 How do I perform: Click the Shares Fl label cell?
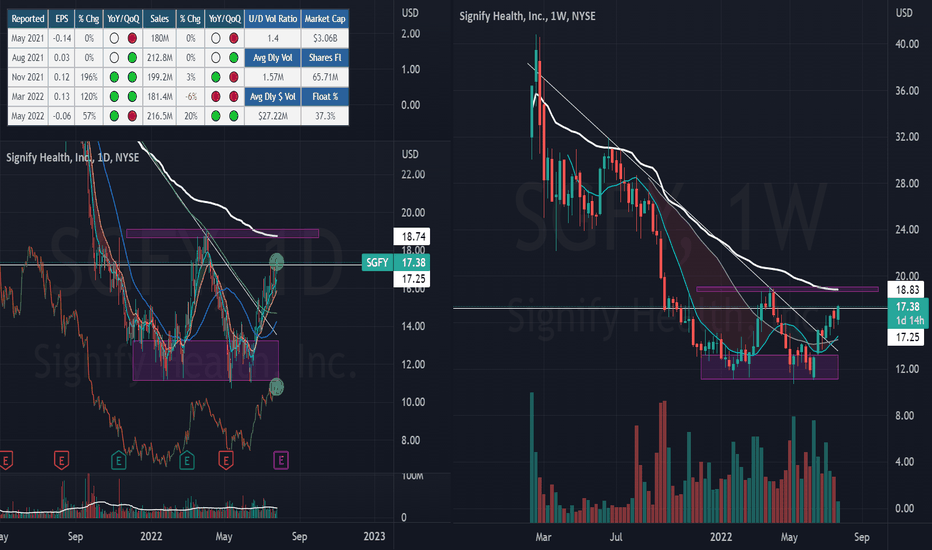click(325, 58)
